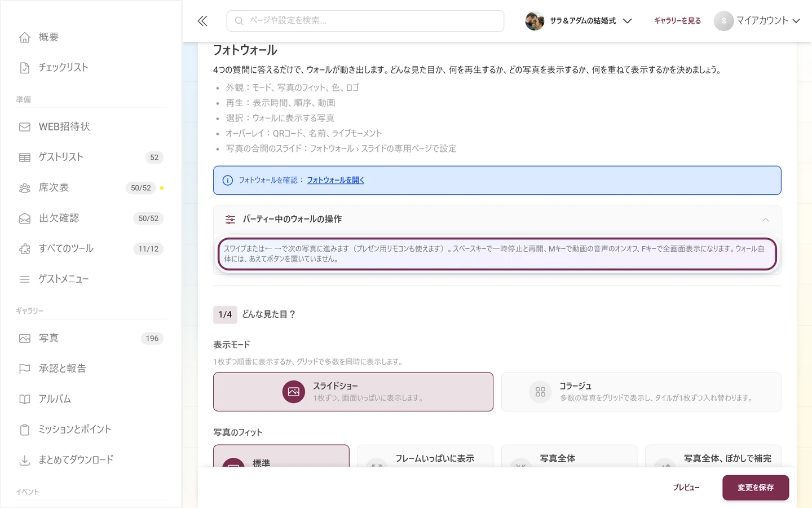Click the ギャラリーを見る link

677,21
